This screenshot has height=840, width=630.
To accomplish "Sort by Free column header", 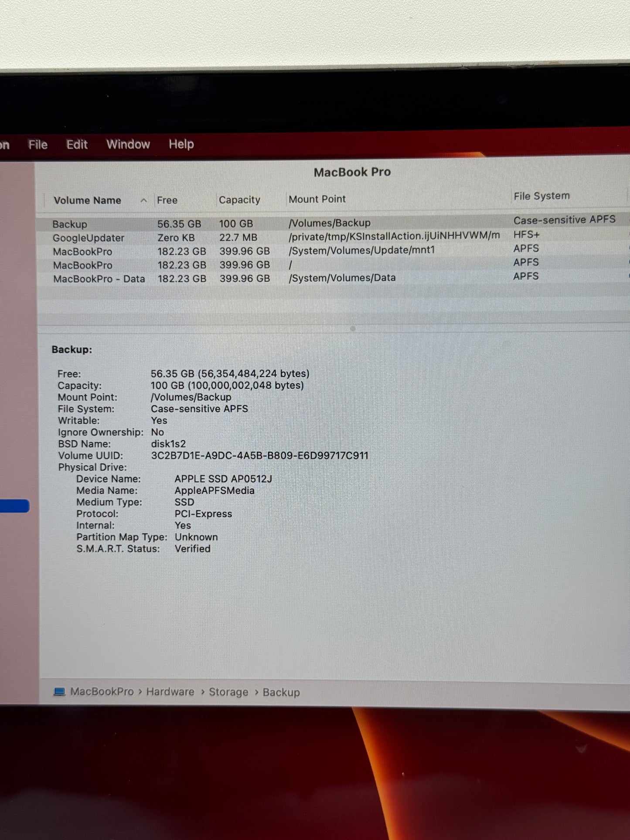I will pos(167,200).
